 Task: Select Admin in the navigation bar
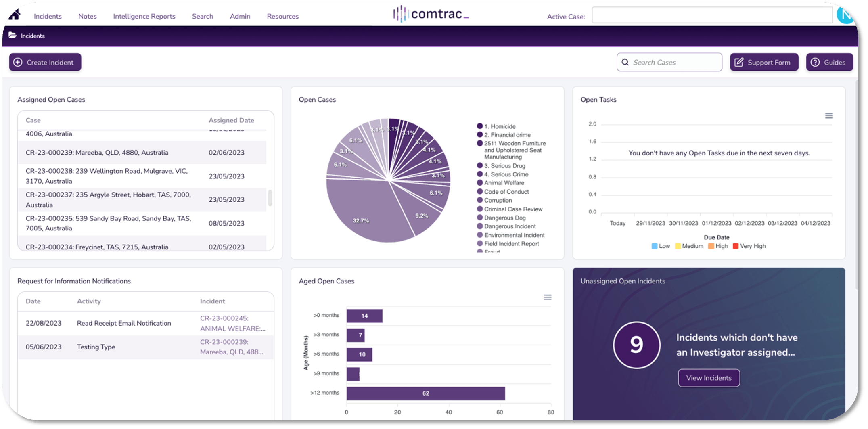(x=240, y=16)
